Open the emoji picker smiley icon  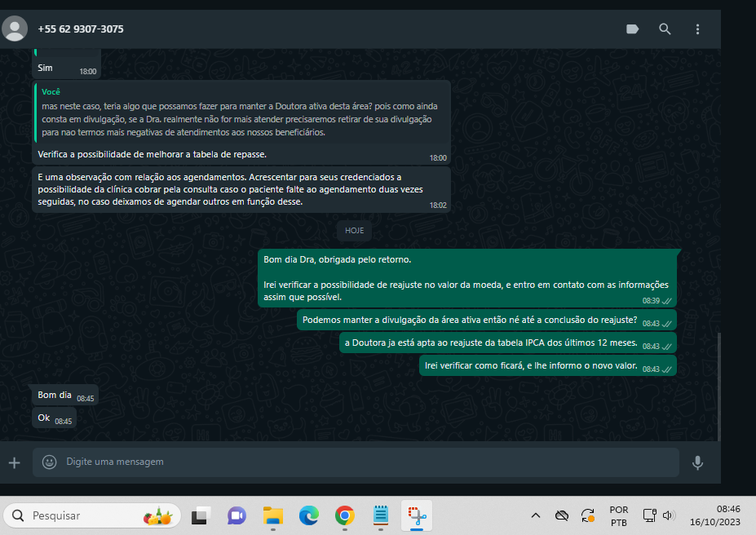[49, 462]
